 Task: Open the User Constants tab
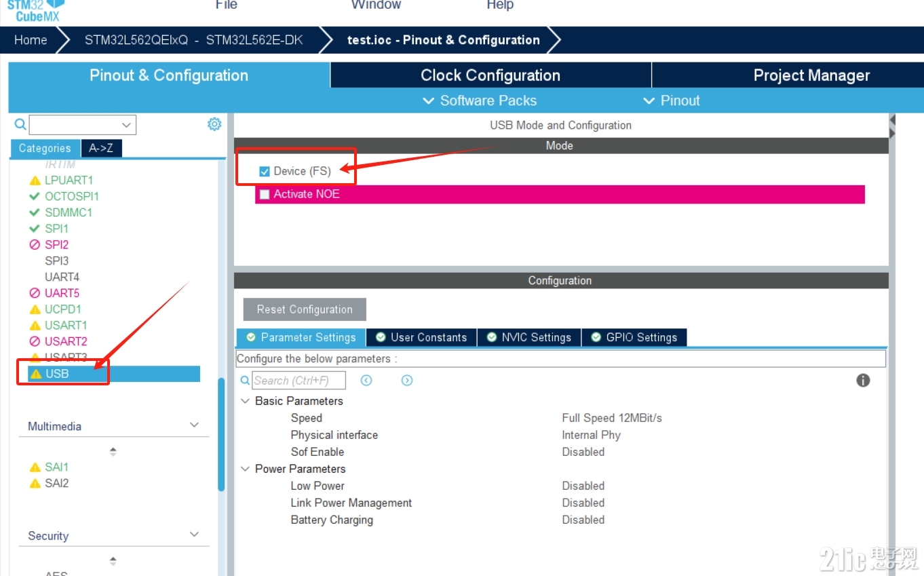click(421, 337)
